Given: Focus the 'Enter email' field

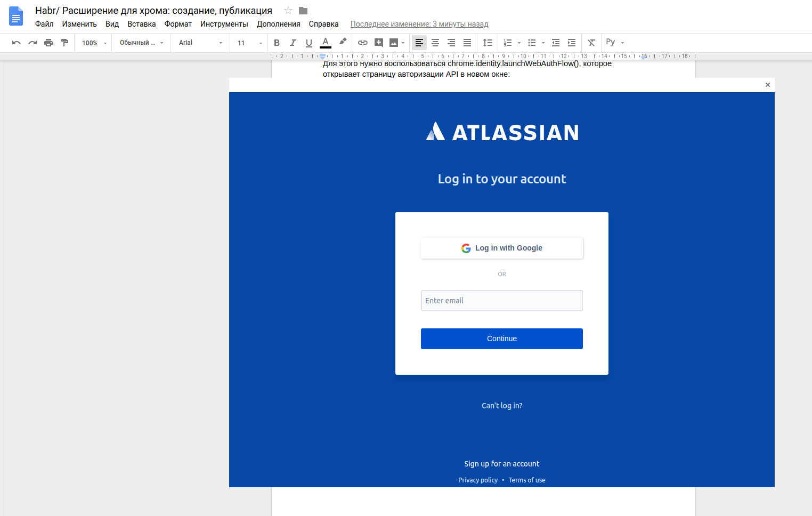Looking at the screenshot, I should pos(502,301).
